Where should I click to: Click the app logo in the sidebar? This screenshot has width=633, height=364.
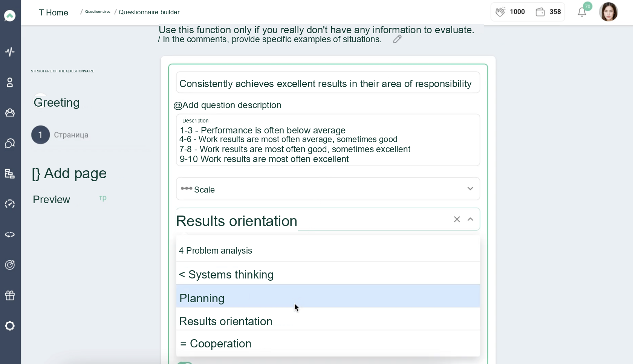[x=10, y=16]
